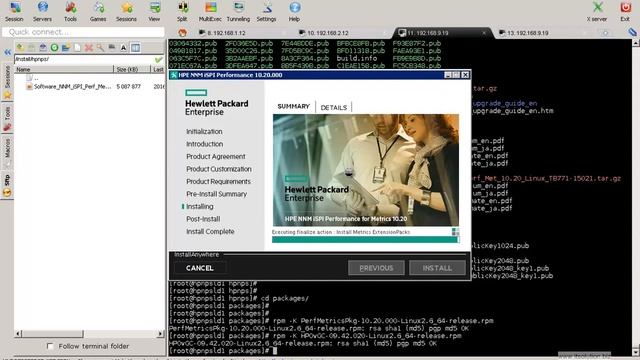Viewport: 640px width, 360px height.
Task: Open the Settings toolbar icon
Action: (x=267, y=11)
